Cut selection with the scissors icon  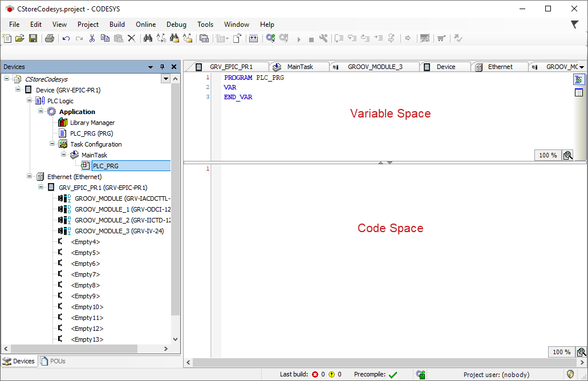92,38
